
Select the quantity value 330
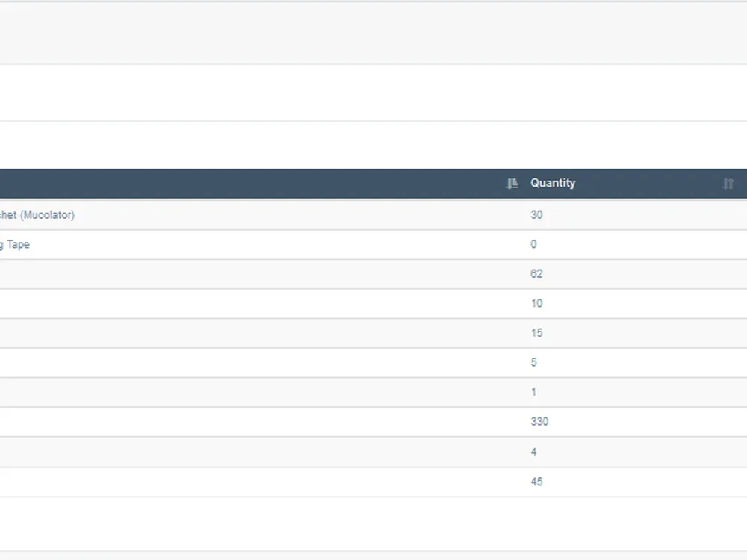pos(540,421)
